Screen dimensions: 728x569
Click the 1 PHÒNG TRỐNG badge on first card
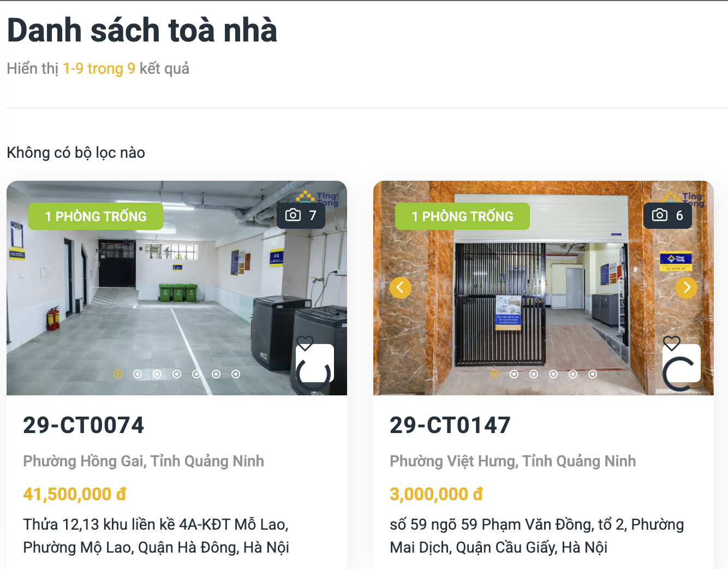pyautogui.click(x=96, y=216)
